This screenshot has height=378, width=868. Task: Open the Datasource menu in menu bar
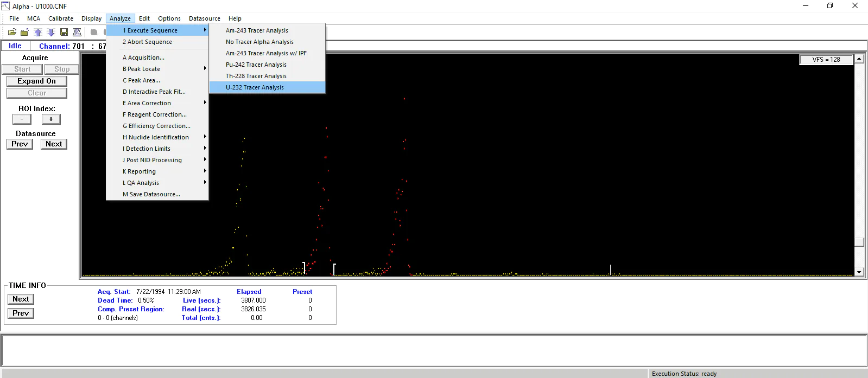point(205,18)
